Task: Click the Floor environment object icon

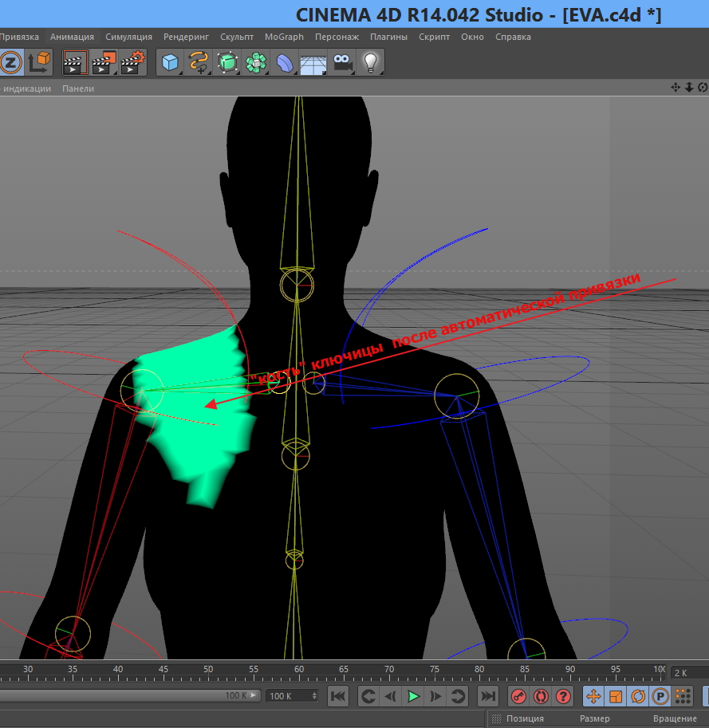Action: coord(313,62)
